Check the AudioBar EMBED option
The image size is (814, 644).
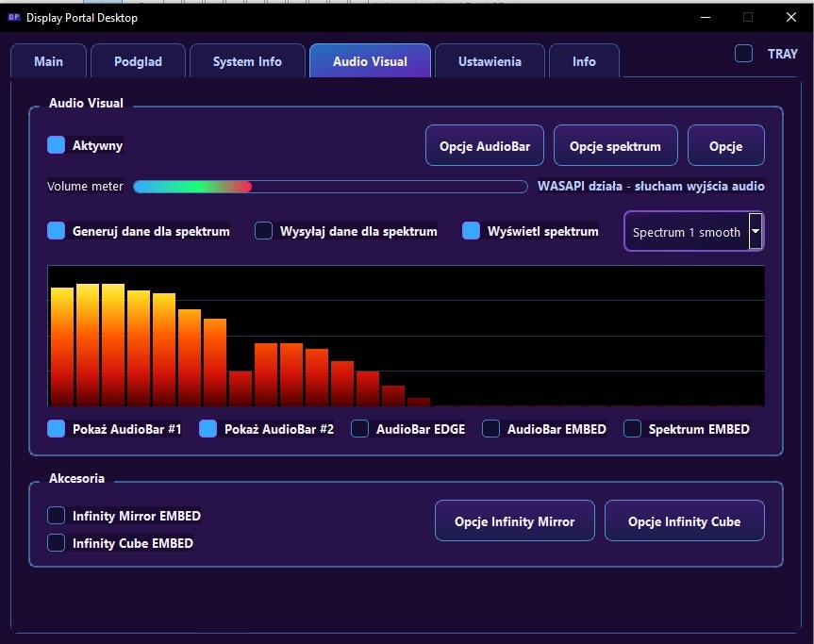[x=490, y=429]
